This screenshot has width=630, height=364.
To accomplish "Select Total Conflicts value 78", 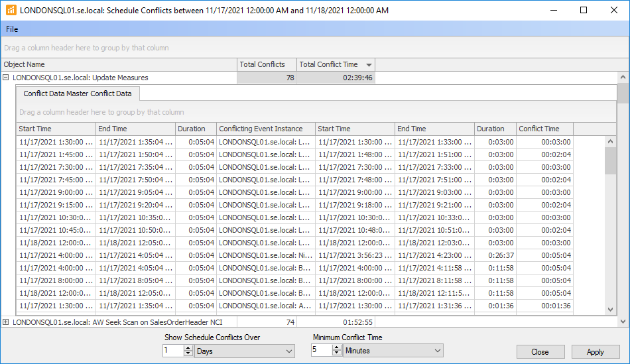I will [x=267, y=78].
